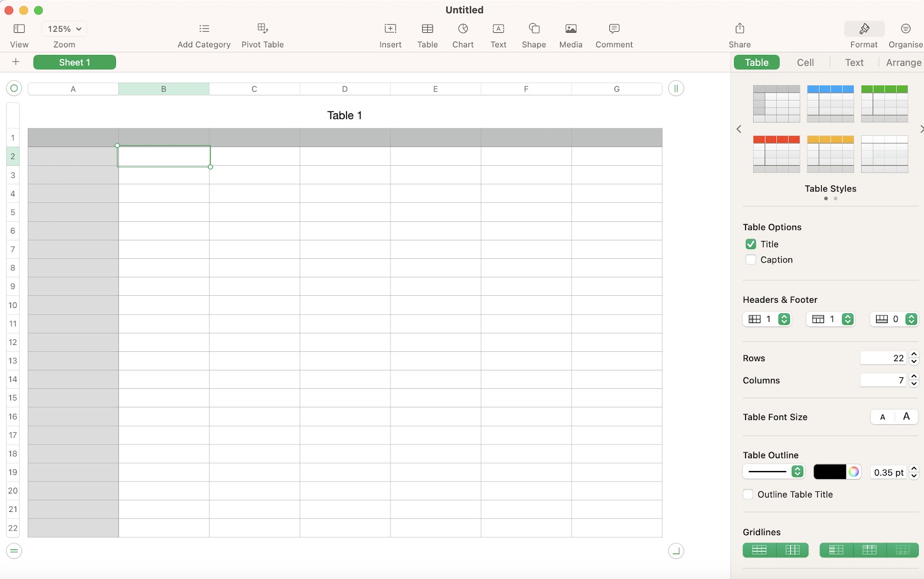Enable the Caption option
Image resolution: width=924 pixels, height=579 pixels.
click(x=751, y=259)
